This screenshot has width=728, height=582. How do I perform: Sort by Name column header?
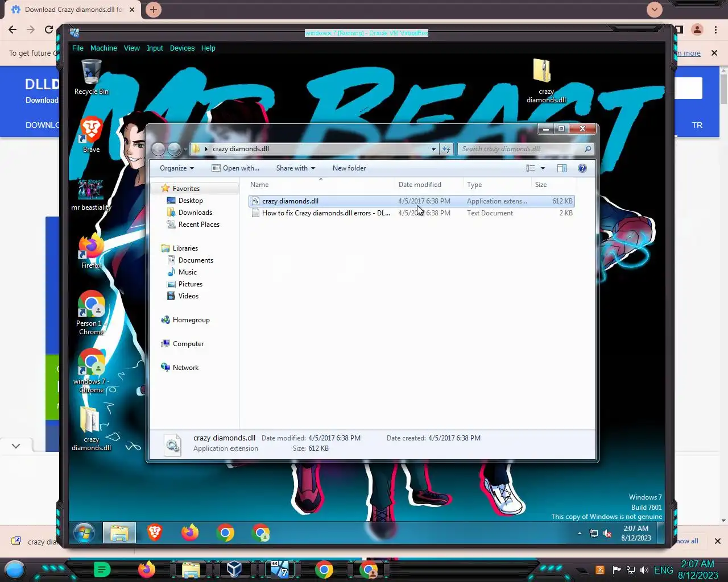click(x=321, y=185)
